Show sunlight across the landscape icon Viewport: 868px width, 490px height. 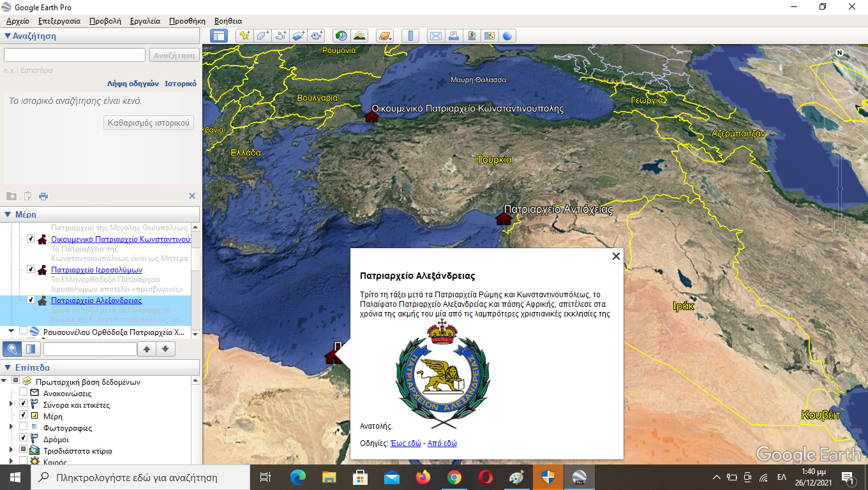click(x=359, y=36)
